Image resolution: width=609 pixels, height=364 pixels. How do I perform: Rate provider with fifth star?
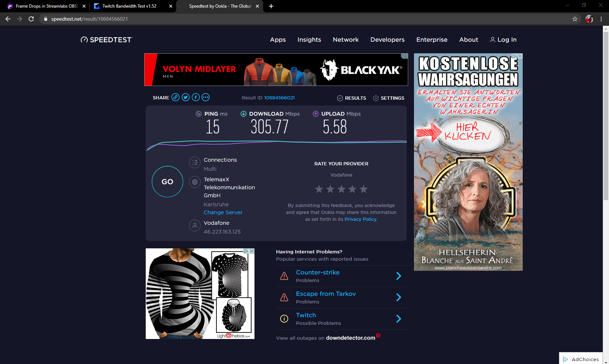[364, 189]
